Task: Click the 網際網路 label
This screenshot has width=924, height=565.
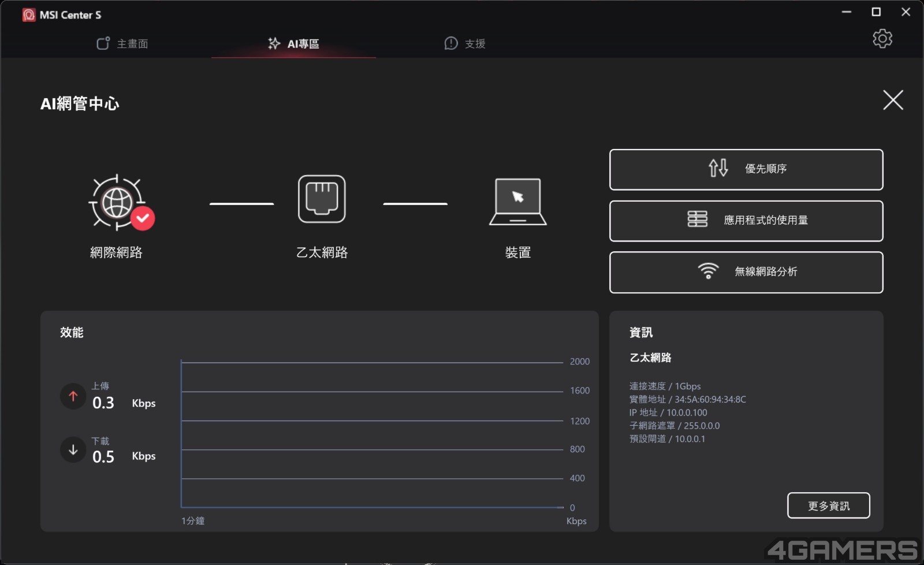Action: pyautogui.click(x=116, y=252)
